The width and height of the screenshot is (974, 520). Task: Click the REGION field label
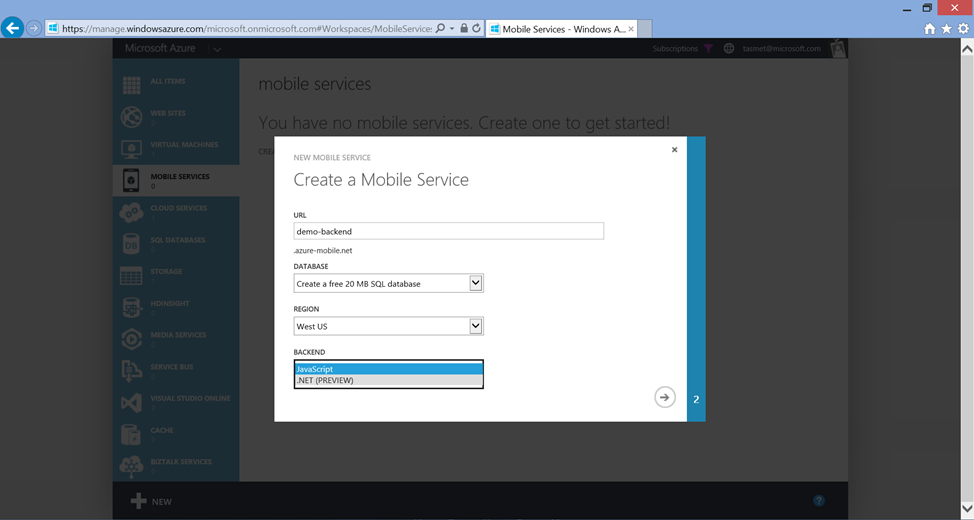306,309
